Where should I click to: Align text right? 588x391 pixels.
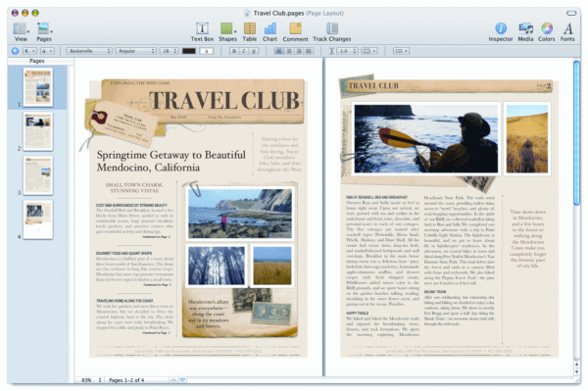[x=299, y=51]
